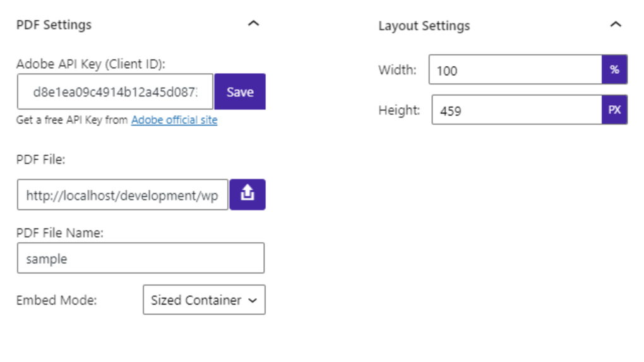Click the "Adobe API Key (Client ID):" label
Viewport: 644px width, 362px height.
[90, 64]
